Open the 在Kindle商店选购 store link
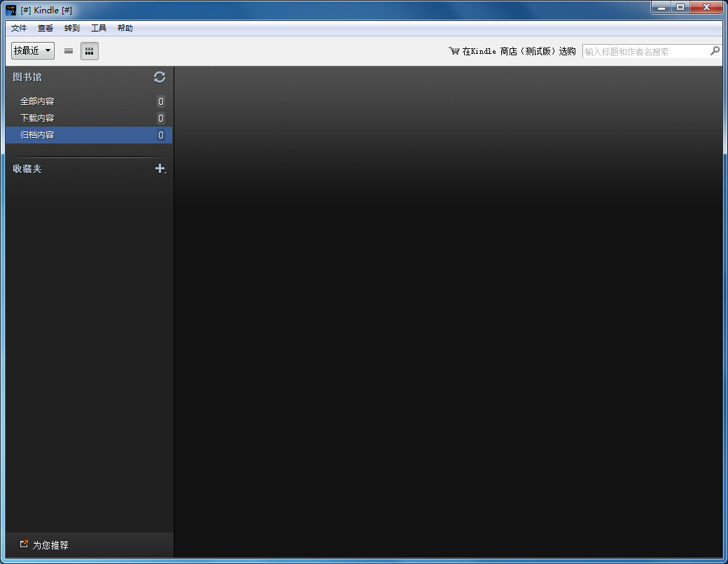The height and width of the screenshot is (564, 728). pyautogui.click(x=512, y=51)
